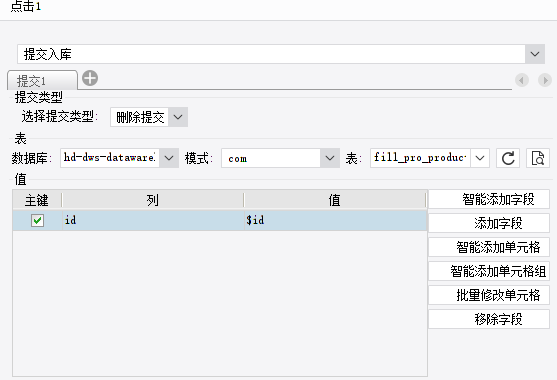Click the tab strip left arrow
The width and height of the screenshot is (557, 380).
[522, 80]
